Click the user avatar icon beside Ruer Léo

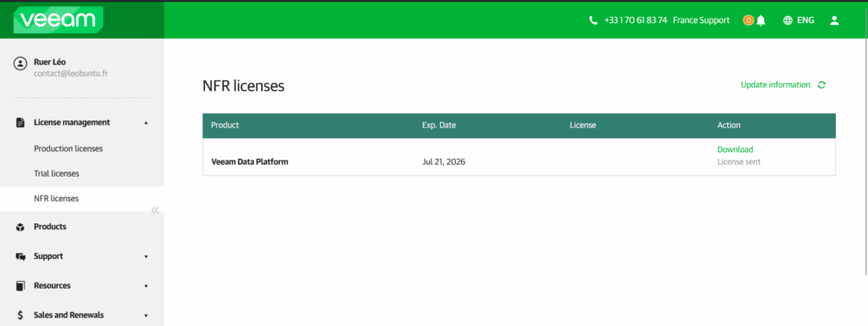coord(20,63)
